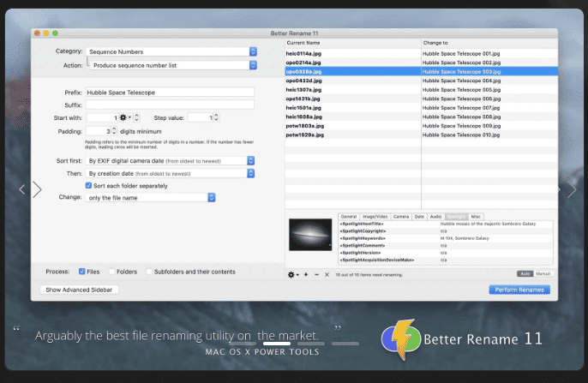This screenshot has height=383, width=588.
Task: Switch to the Misc metadata tab
Action: click(x=476, y=217)
